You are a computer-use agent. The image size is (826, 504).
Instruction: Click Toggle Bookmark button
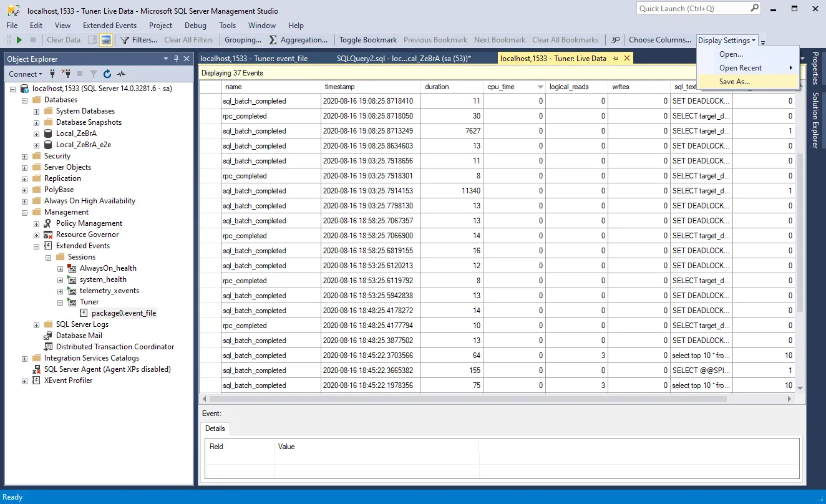pos(368,40)
